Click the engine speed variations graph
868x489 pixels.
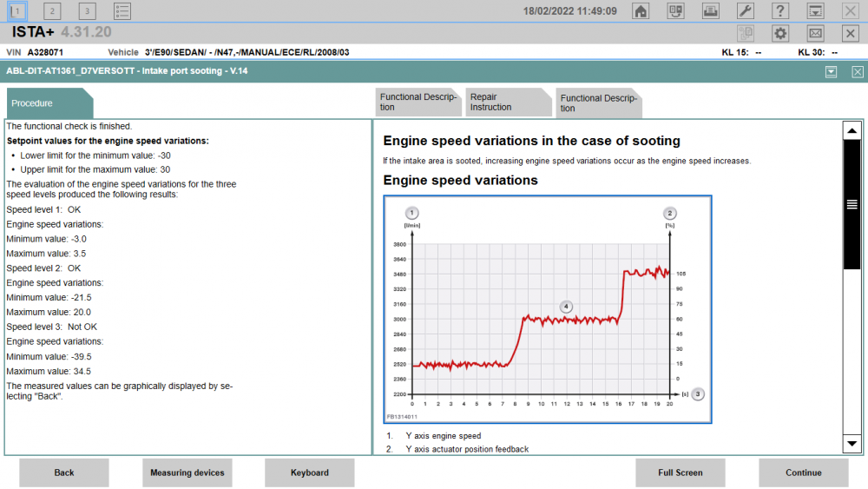pyautogui.click(x=548, y=309)
